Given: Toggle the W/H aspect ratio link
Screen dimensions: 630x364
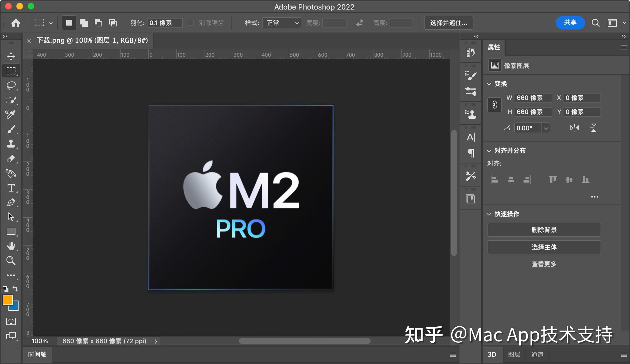Looking at the screenshot, I should click(x=495, y=104).
